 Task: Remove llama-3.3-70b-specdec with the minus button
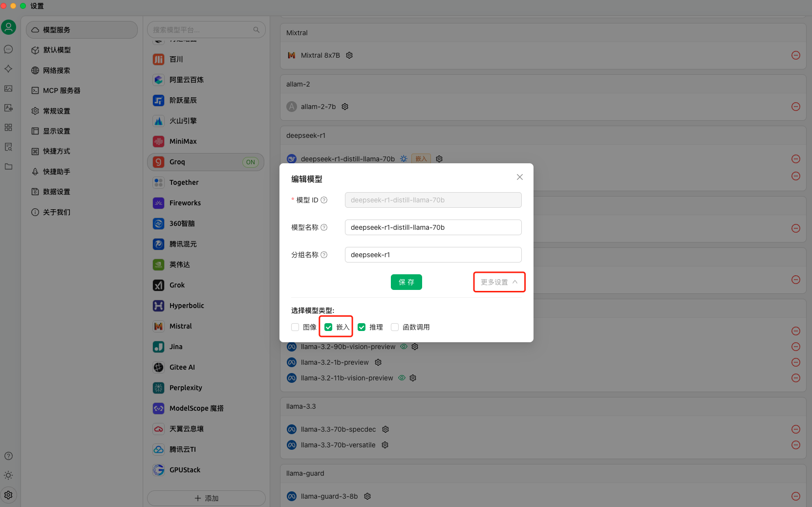tap(795, 429)
